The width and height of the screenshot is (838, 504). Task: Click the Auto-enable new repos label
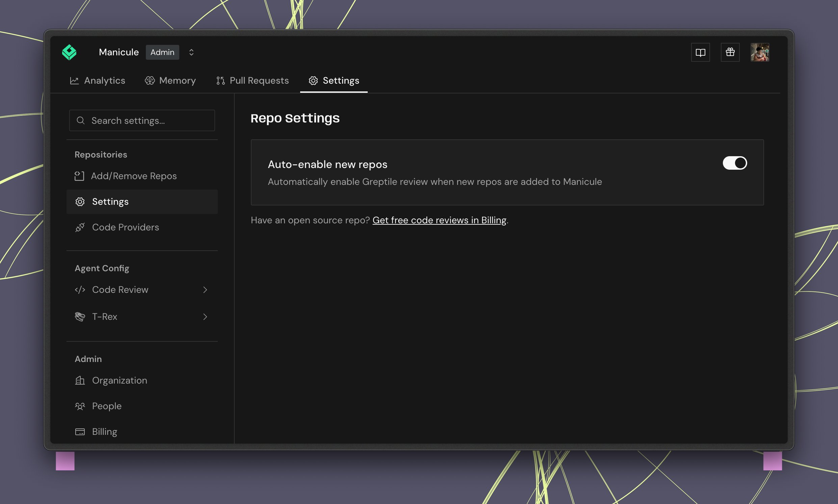328,164
